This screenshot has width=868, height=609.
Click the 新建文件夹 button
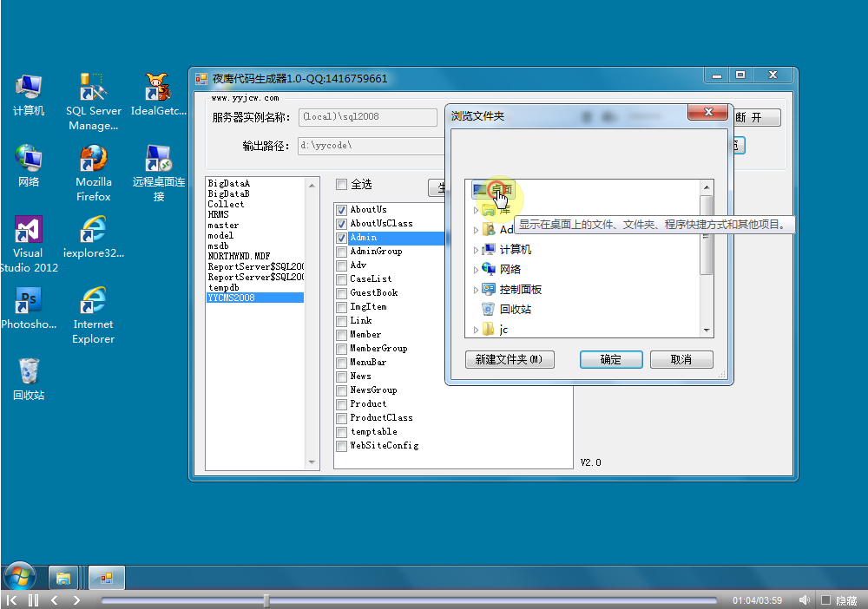pyautogui.click(x=510, y=359)
